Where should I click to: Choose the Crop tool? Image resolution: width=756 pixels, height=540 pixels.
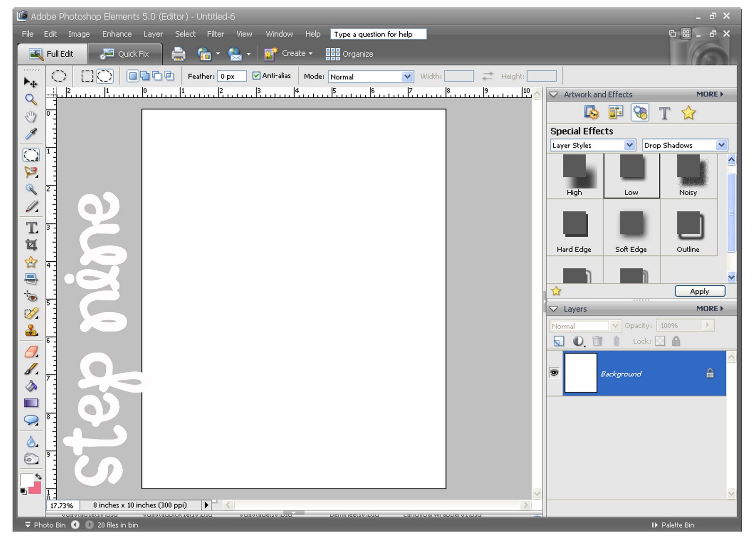(31, 245)
